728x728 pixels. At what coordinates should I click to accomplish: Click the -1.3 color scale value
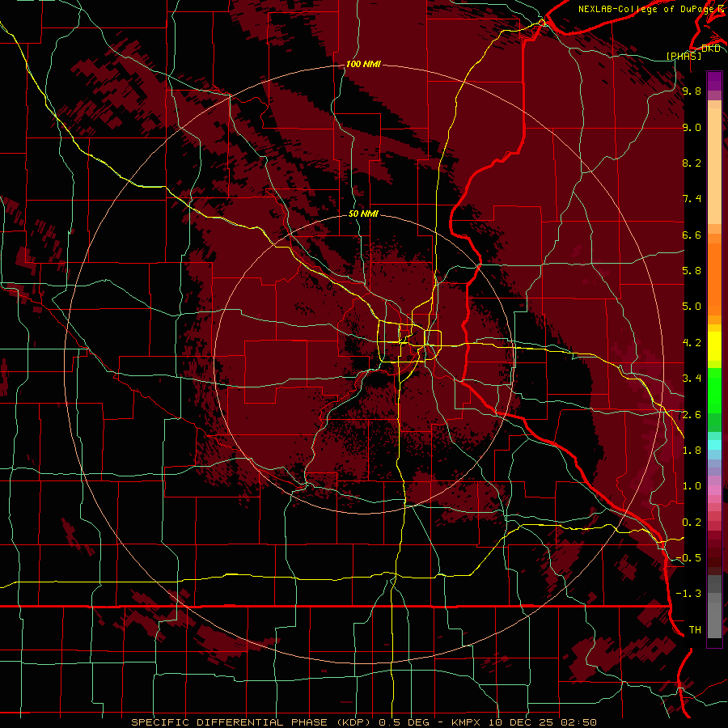(x=688, y=594)
